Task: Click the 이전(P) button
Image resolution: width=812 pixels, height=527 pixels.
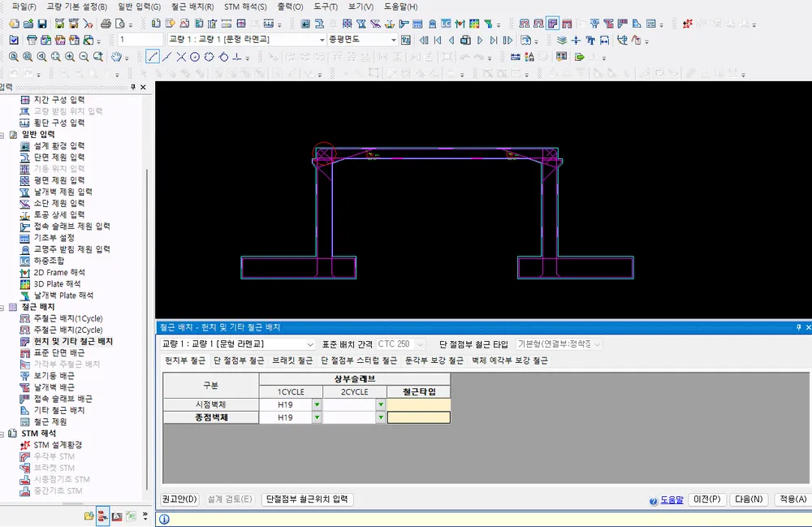Action: (x=707, y=499)
